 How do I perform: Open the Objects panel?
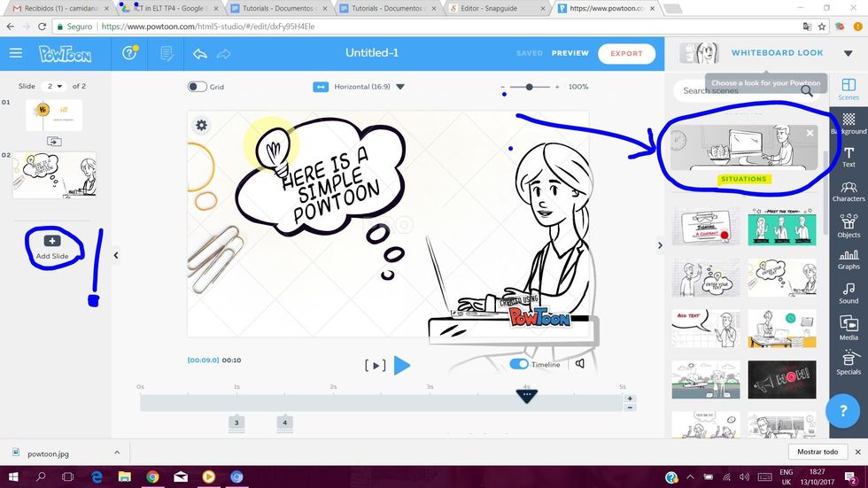(849, 226)
